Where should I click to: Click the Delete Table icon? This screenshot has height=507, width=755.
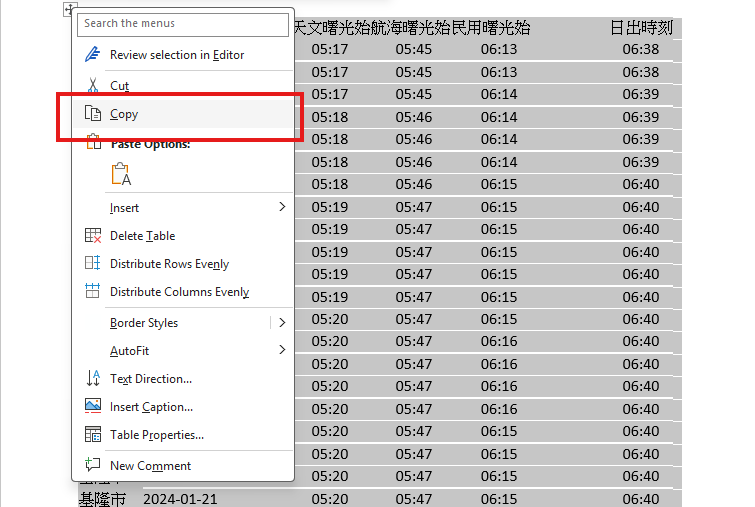[93, 236]
